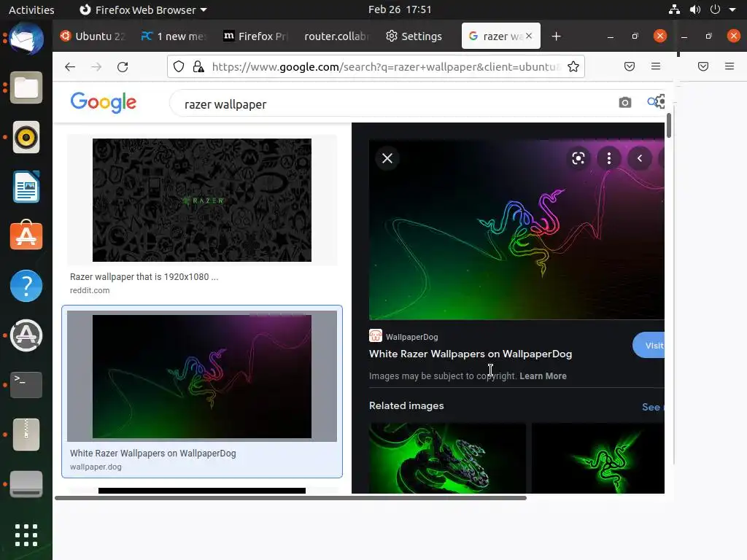Click the WallpaperDog source name
This screenshot has width=747, height=560.
[411, 337]
